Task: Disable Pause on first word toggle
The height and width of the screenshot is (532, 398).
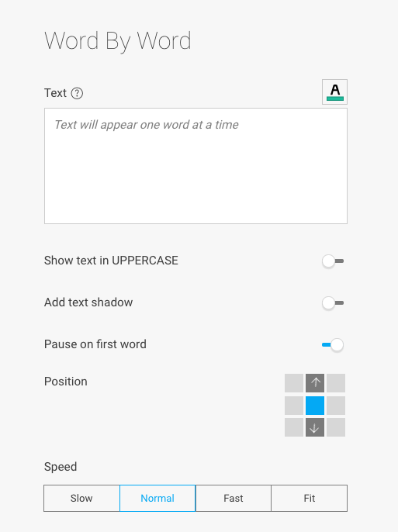Action: pos(333,345)
